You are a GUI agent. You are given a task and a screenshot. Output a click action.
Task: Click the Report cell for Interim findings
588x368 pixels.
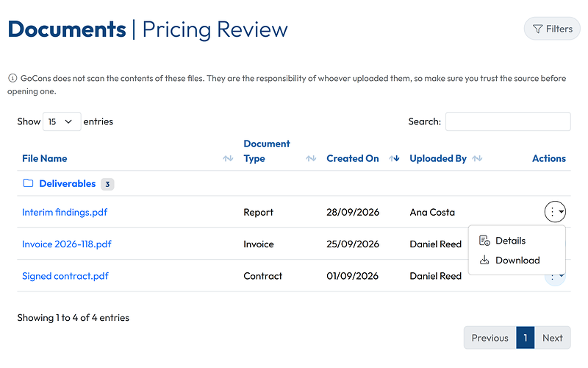pos(259,213)
